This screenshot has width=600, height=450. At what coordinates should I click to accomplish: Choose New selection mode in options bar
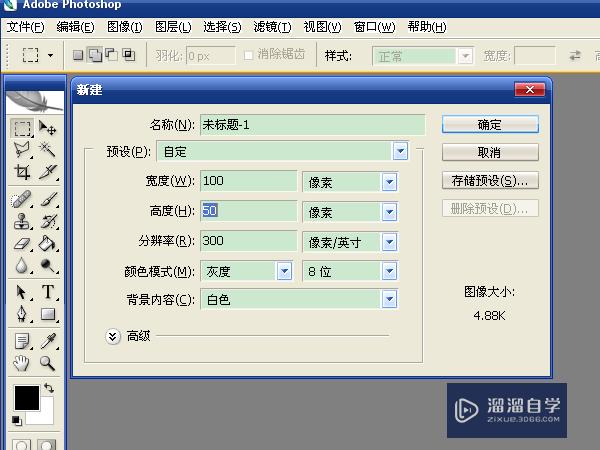point(78,55)
